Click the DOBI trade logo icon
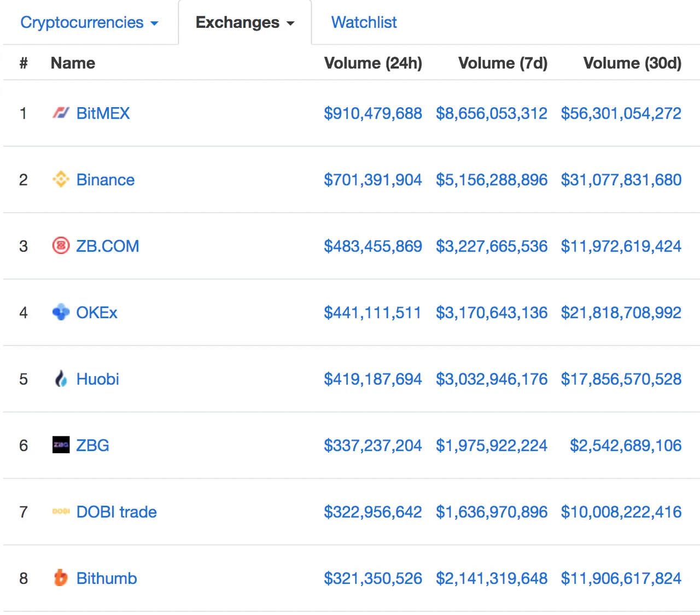 coord(61,512)
